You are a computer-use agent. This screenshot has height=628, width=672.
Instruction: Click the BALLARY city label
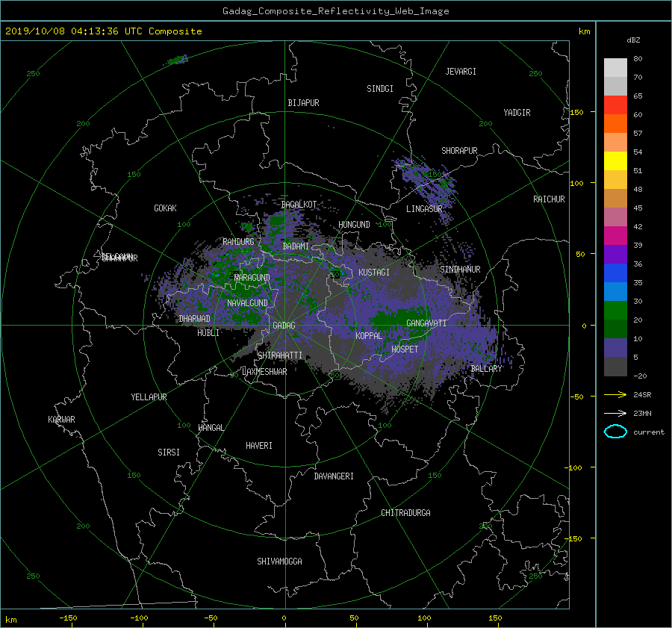click(486, 369)
